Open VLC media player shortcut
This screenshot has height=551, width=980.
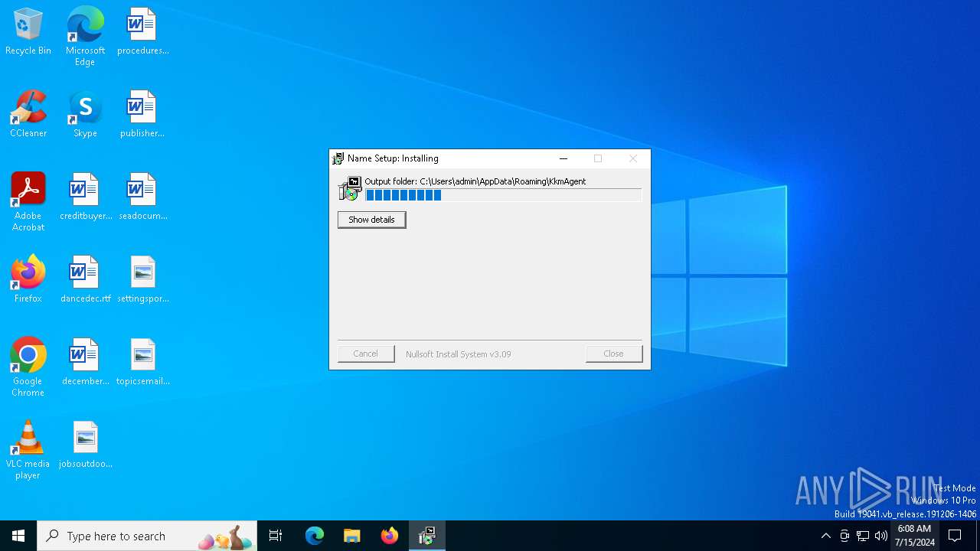pyautogui.click(x=28, y=450)
